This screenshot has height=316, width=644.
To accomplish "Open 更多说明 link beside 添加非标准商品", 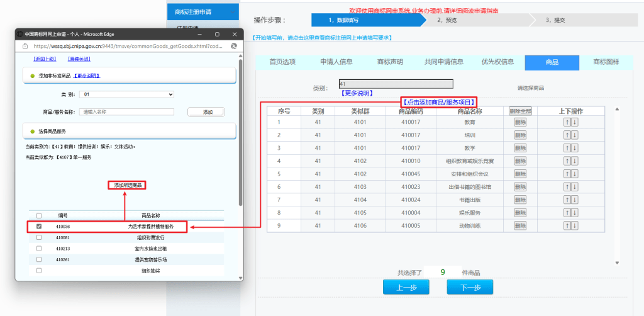I will pos(87,76).
